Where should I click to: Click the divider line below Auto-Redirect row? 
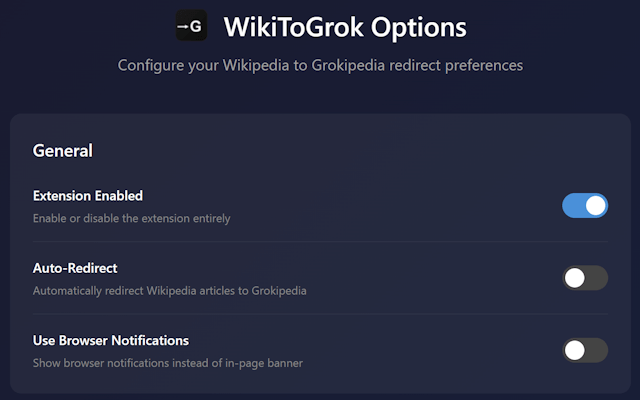320,313
